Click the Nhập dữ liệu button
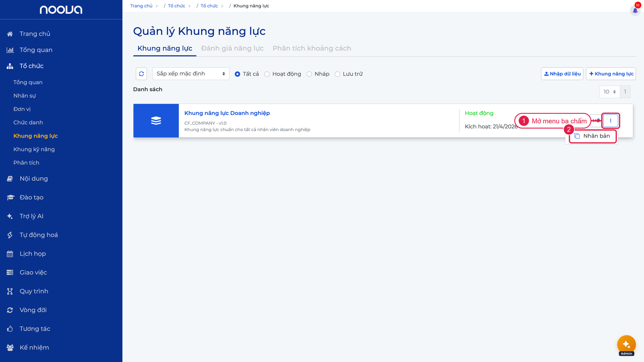This screenshot has height=362, width=644. 562,74
